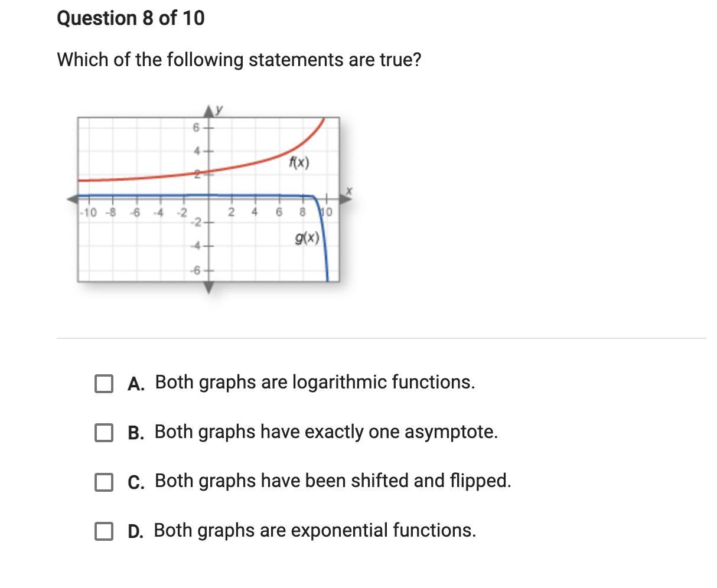Click the upward y-axis arrowhead
This screenshot has width=717, height=588.
click(x=210, y=111)
